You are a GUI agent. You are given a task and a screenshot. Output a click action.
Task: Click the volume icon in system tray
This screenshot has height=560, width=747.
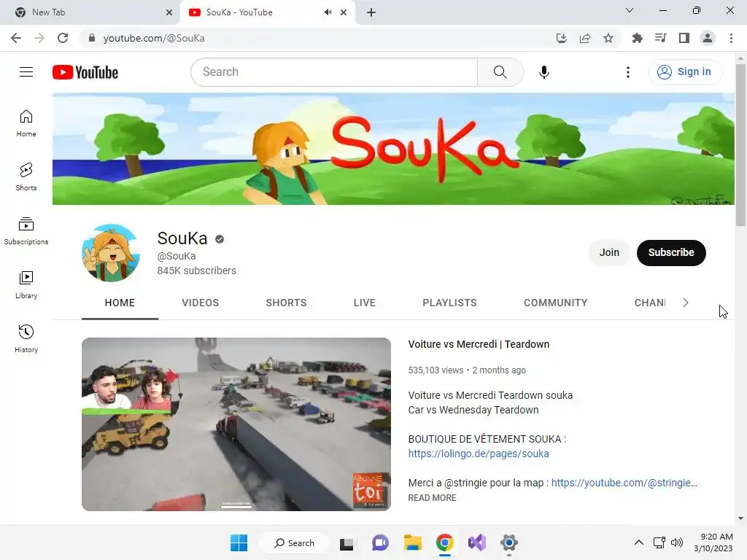click(x=676, y=542)
